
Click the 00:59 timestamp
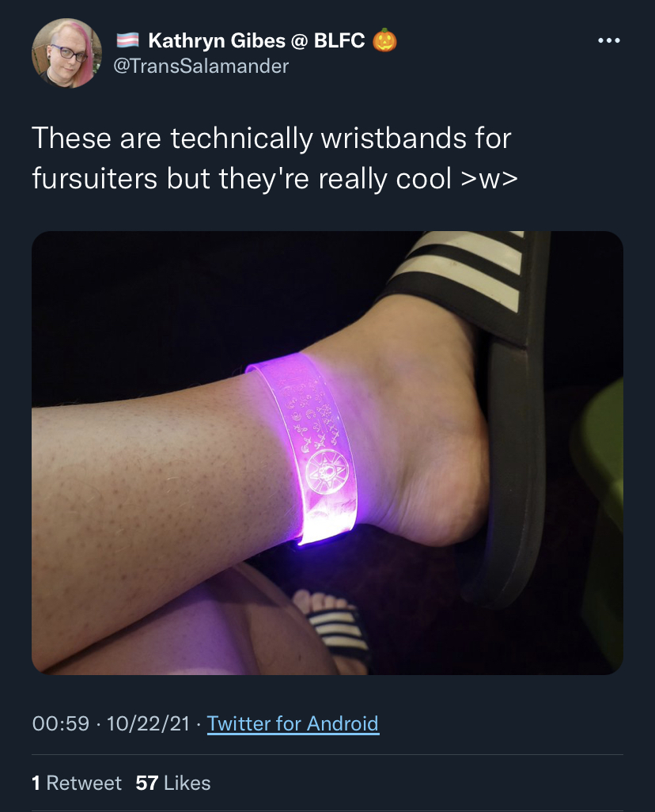(61, 723)
